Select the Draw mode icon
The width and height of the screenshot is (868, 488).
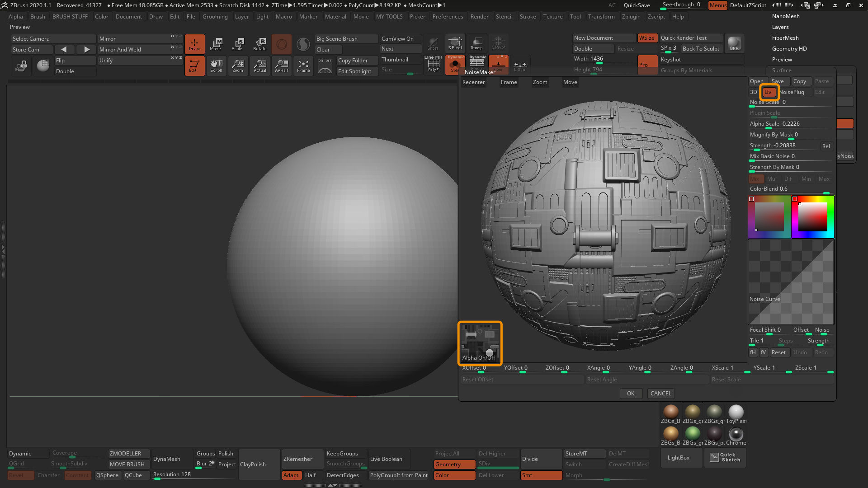[x=194, y=44]
